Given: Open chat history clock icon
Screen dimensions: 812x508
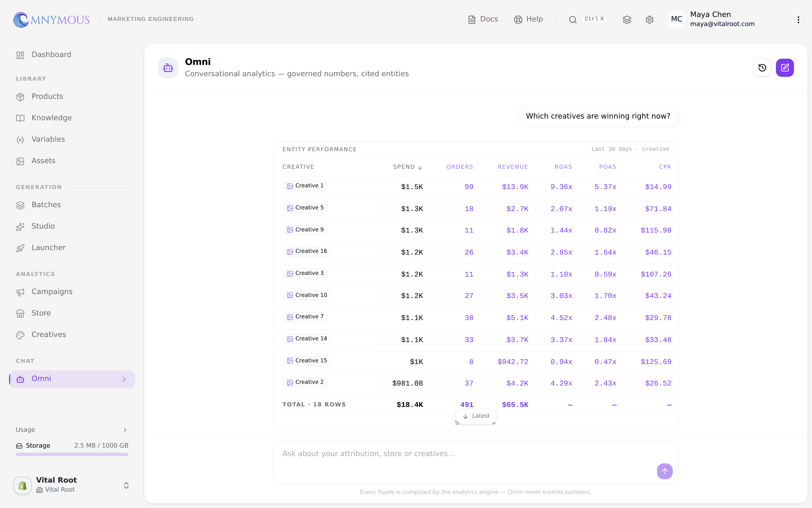Looking at the screenshot, I should tap(762, 68).
